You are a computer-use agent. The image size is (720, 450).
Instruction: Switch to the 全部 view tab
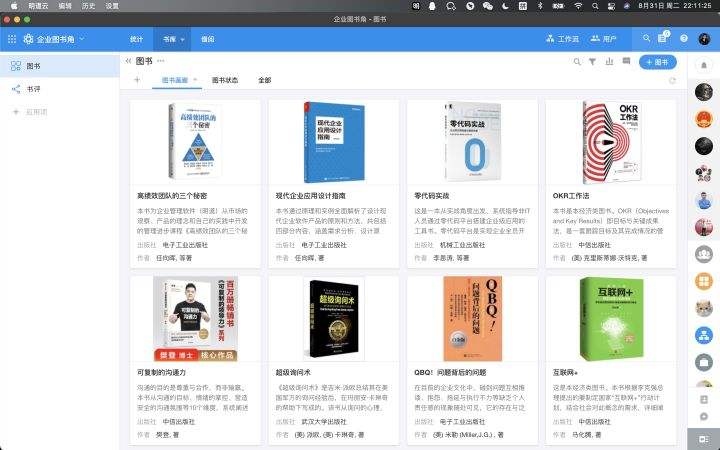264,80
